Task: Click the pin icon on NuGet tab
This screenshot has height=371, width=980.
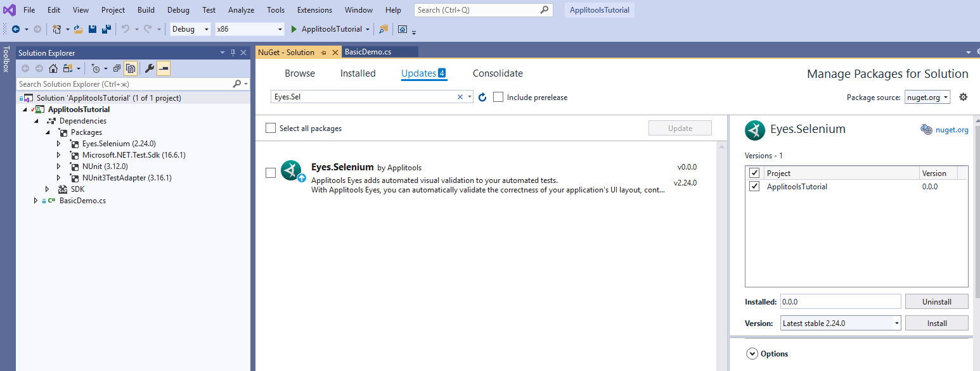Action: [323, 53]
